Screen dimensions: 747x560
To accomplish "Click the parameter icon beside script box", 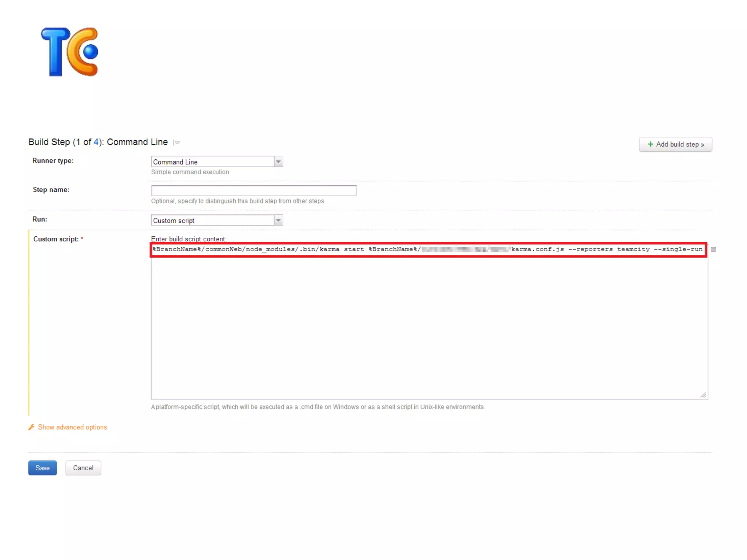I will pos(713,249).
